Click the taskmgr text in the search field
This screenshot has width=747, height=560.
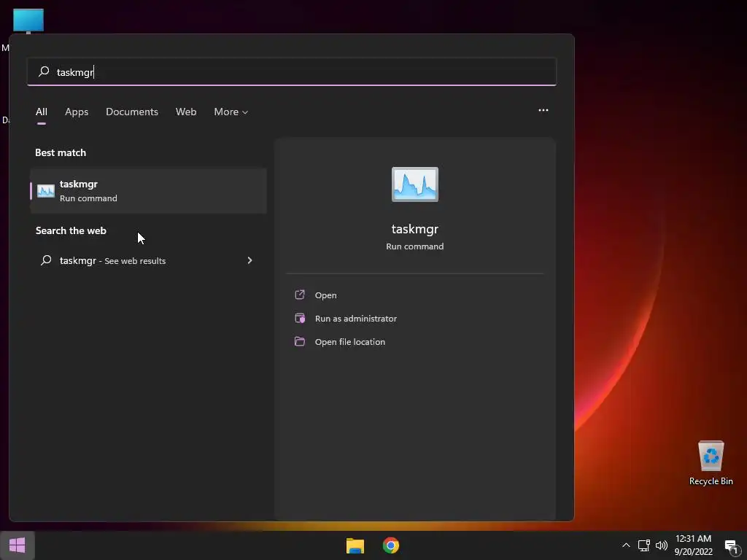[75, 72]
